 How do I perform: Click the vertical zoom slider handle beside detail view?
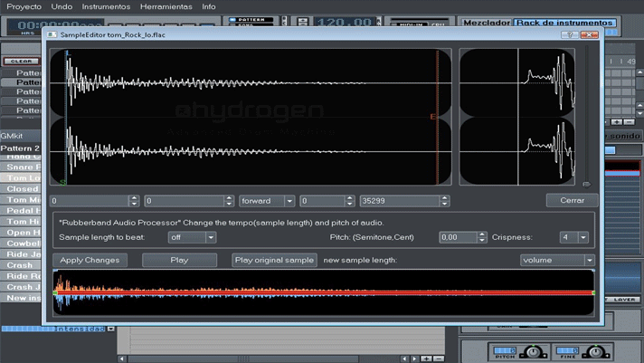586,184
